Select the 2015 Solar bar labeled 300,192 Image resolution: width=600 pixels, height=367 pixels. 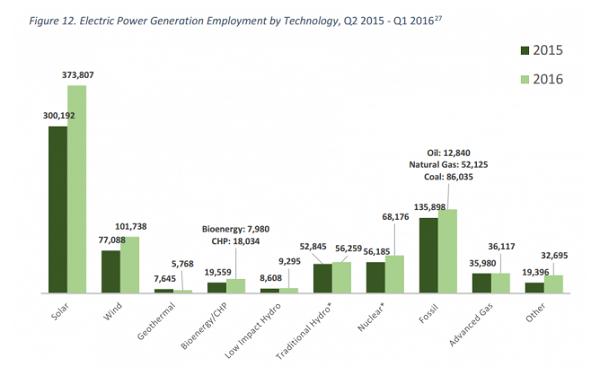pyautogui.click(x=58, y=210)
